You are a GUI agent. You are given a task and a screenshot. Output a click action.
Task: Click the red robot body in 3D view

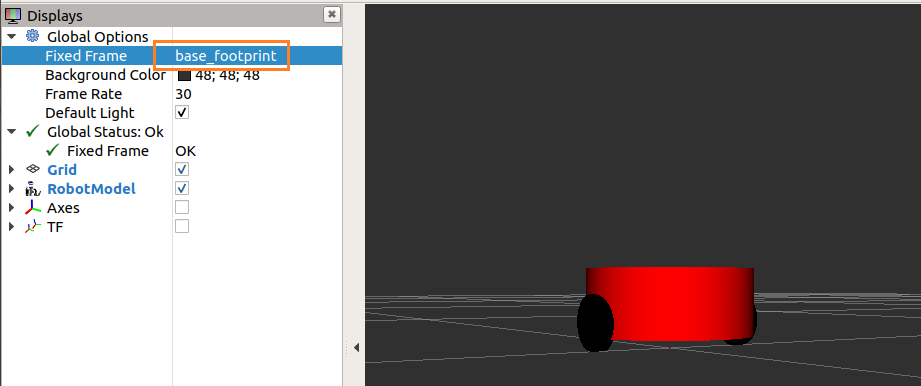click(x=670, y=304)
